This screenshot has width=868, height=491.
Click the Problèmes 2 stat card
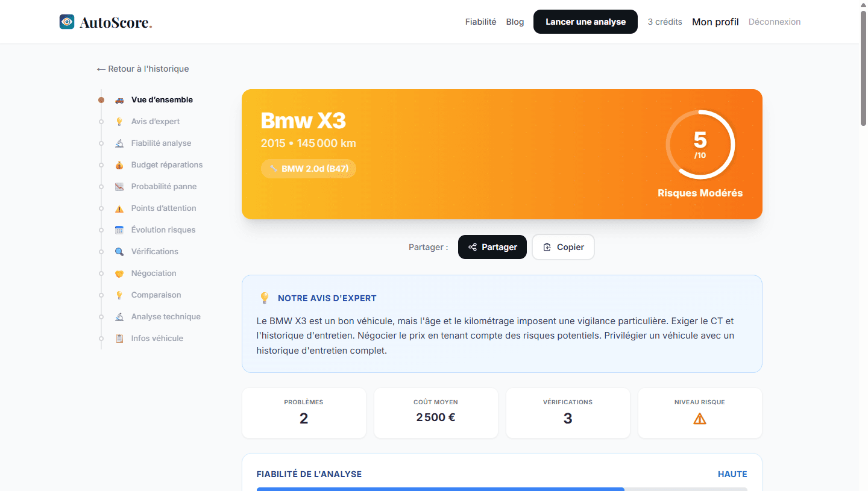tap(304, 413)
